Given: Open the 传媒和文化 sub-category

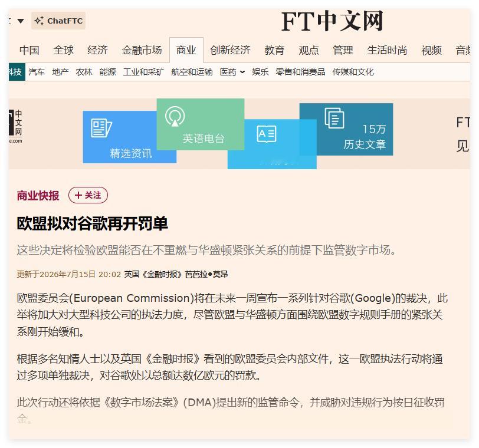Looking at the screenshot, I should click(x=353, y=72).
